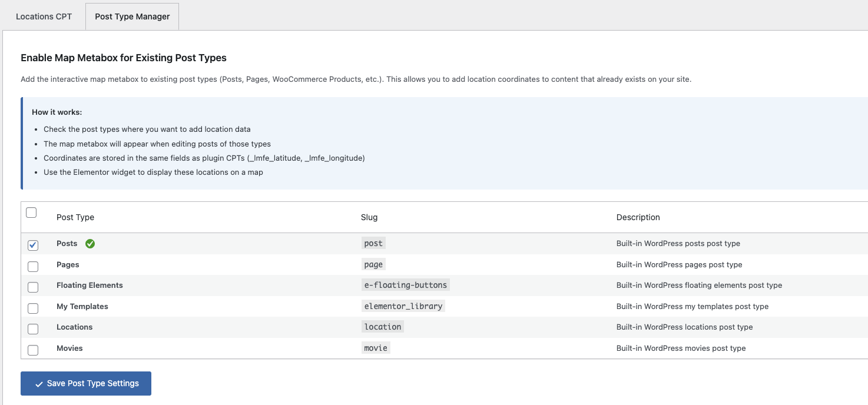Enable map metabox for Floating Elements
868x405 pixels.
(32, 287)
